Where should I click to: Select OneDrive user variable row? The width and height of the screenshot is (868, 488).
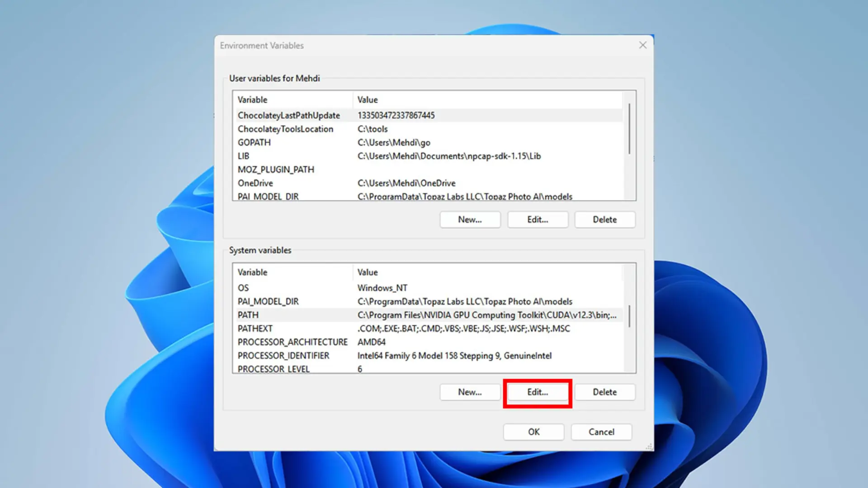click(429, 183)
